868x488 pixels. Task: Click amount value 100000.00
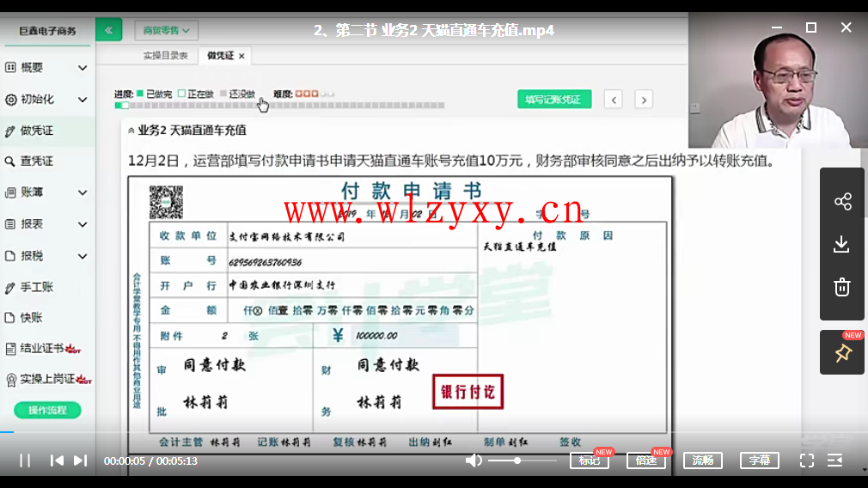pyautogui.click(x=376, y=336)
